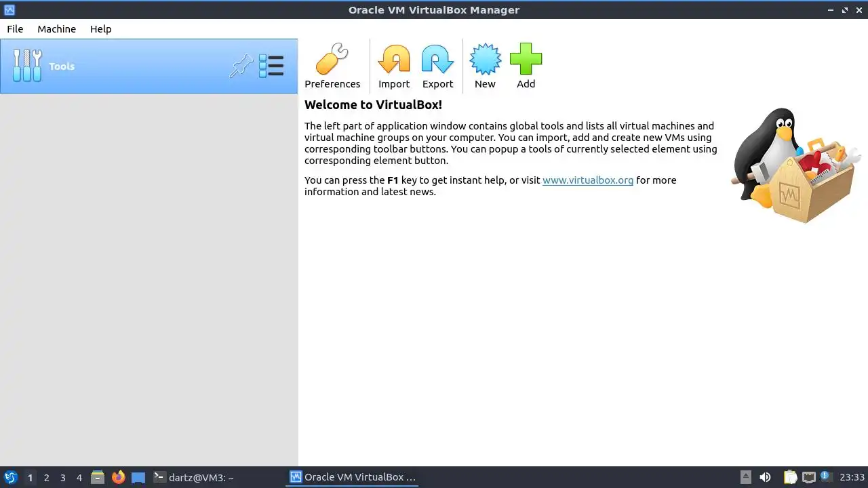
Task: Switch to workspace 3
Action: coord(62,477)
